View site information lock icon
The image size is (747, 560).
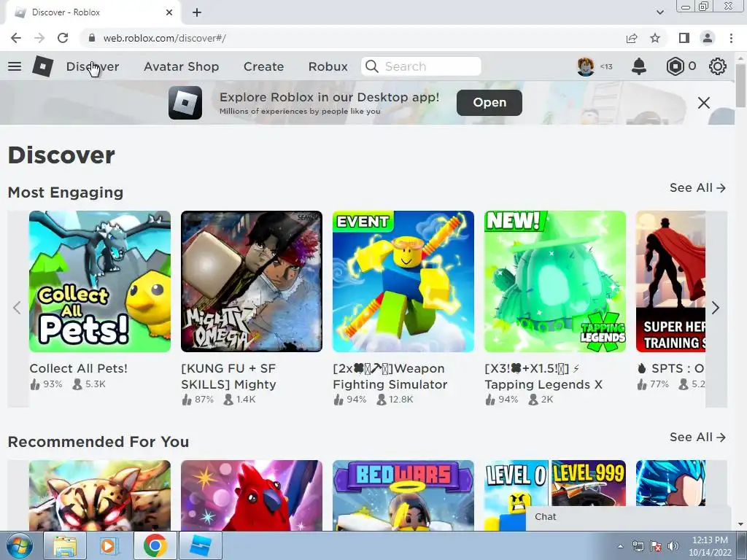click(92, 38)
